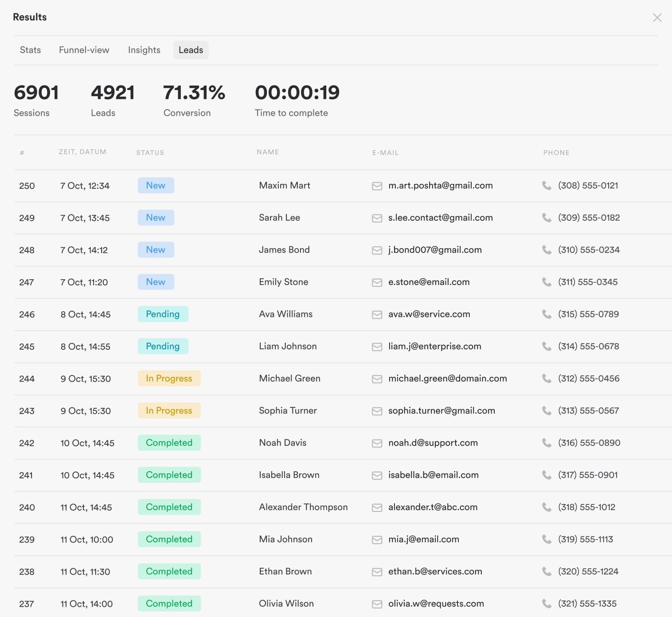This screenshot has width=672, height=617.
Task: Click the Pending status badge for Liam Johnson
Action: coord(163,346)
